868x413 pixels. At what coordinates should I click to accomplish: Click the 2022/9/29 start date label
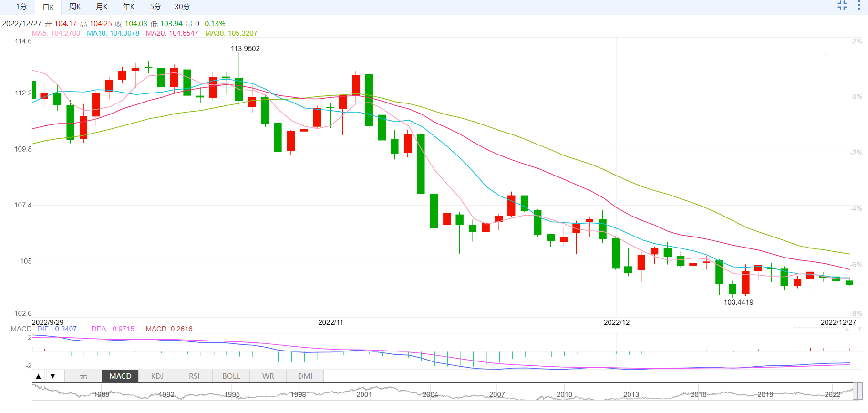point(48,322)
